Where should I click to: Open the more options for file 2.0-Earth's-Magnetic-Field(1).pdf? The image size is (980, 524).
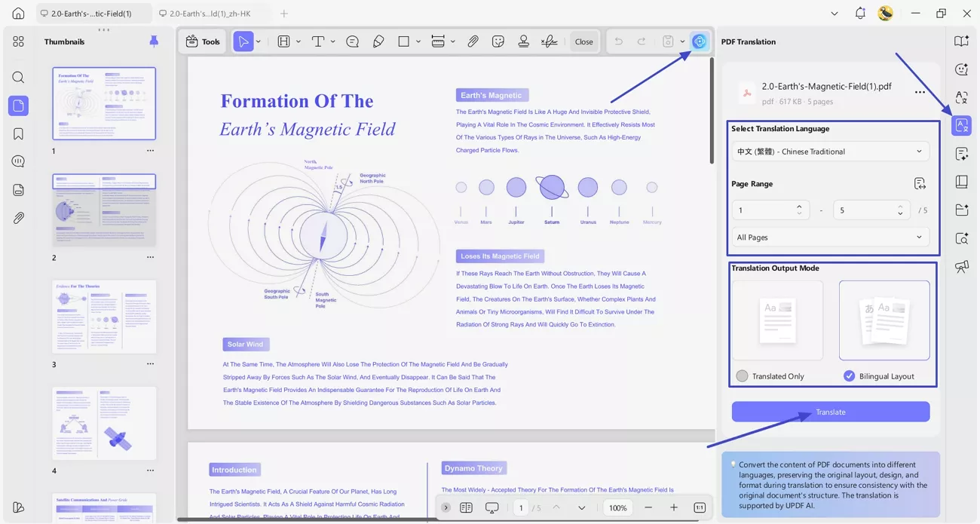[920, 92]
